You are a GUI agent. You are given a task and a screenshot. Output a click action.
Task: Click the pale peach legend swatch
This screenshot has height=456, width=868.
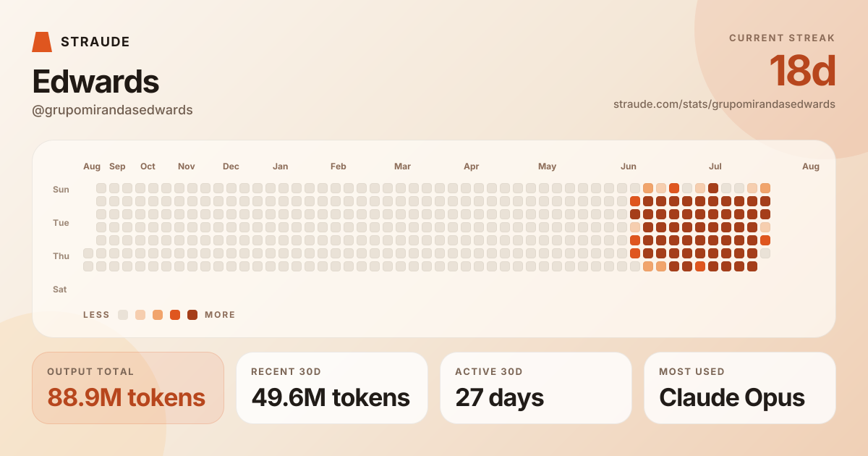[140, 315]
